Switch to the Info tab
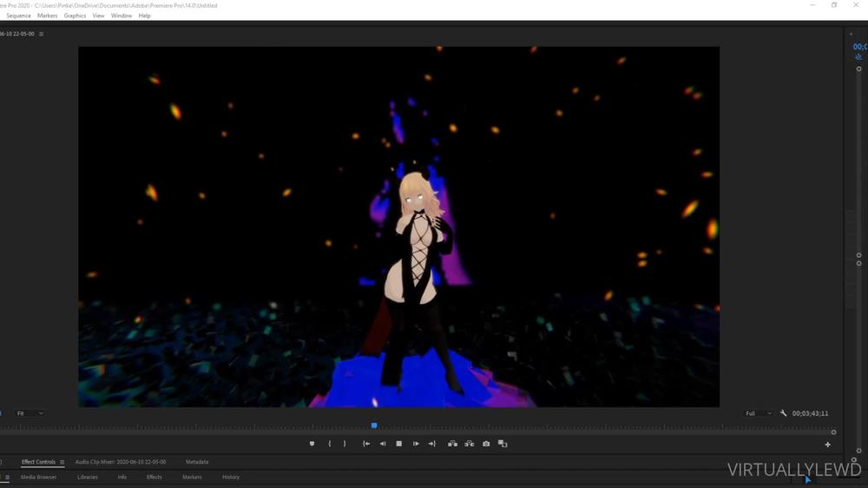 (x=122, y=477)
